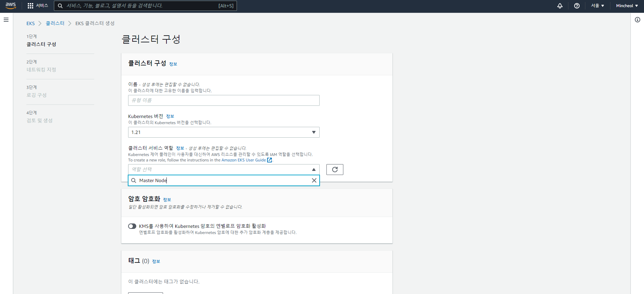Open 정보 link next to 암호 암호화

167,200
